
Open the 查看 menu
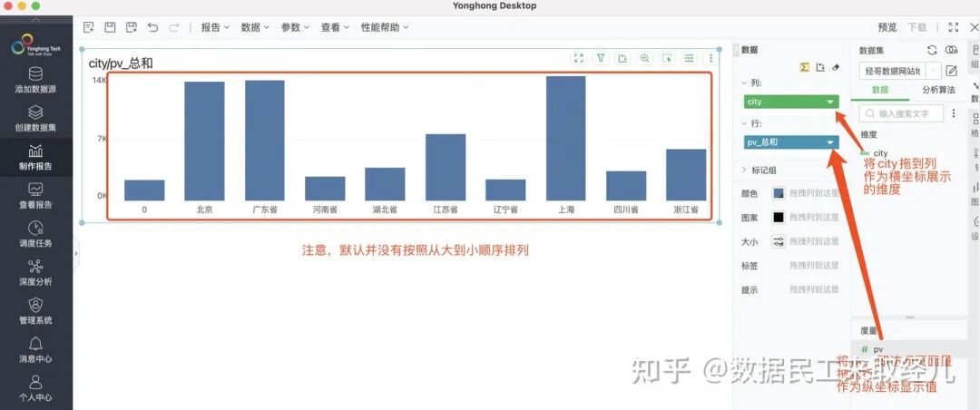pyautogui.click(x=335, y=27)
